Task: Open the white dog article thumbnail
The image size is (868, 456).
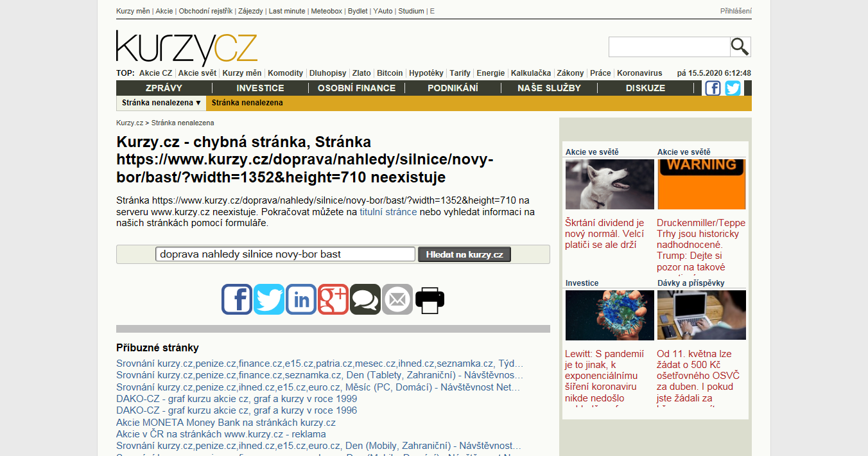Action: click(x=609, y=184)
